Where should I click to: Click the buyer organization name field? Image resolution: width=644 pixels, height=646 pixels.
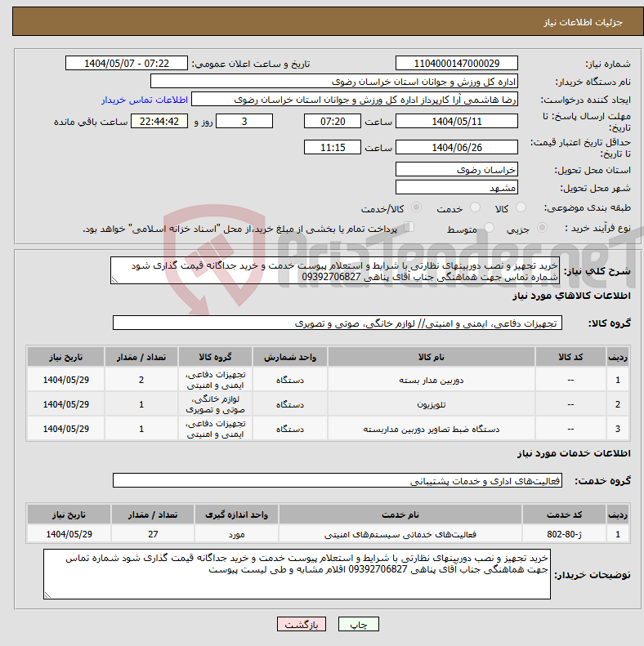pyautogui.click(x=334, y=81)
